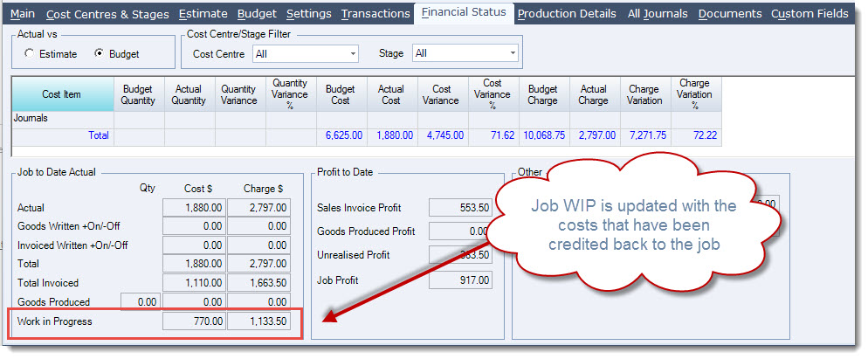The height and width of the screenshot is (359, 868).
Task: Click the Charge Variation column header
Action: click(x=645, y=94)
